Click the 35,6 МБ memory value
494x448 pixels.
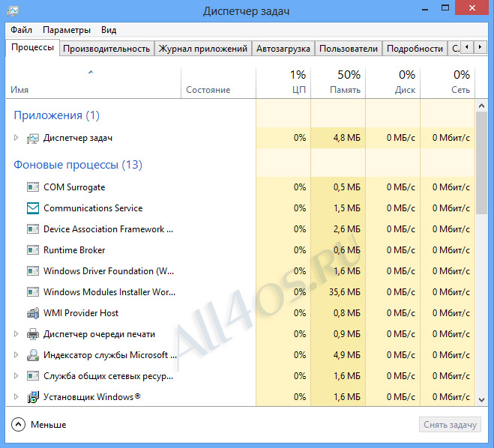[345, 292]
